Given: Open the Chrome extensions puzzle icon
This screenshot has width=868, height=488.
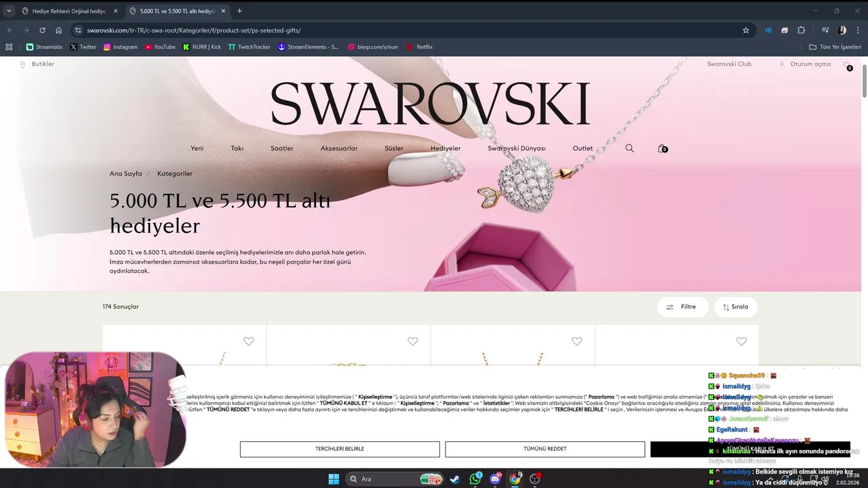Looking at the screenshot, I should [x=801, y=30].
